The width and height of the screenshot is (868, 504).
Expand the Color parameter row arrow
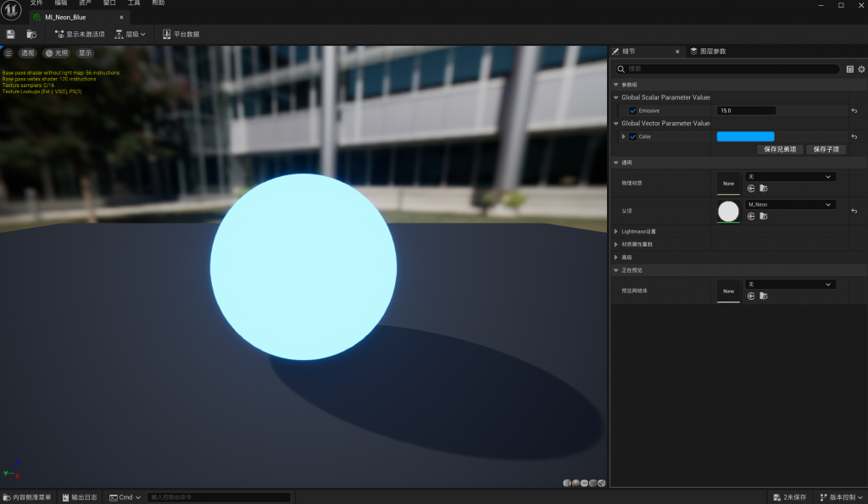(623, 136)
